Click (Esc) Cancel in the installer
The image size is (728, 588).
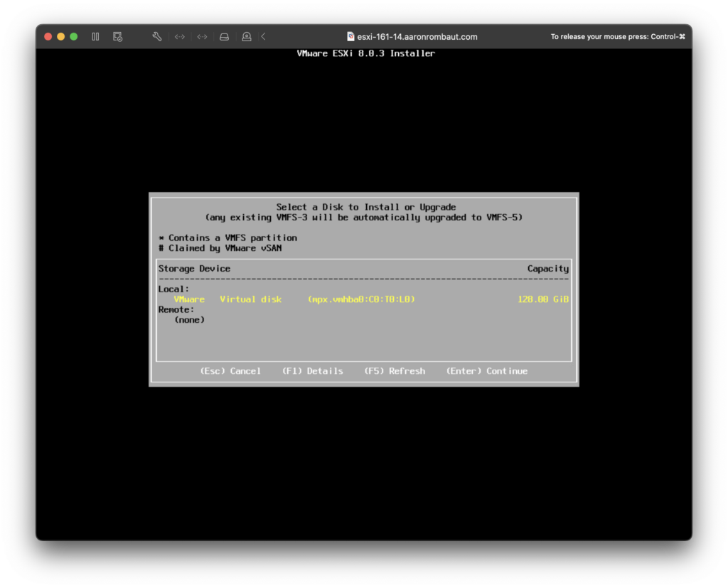click(x=230, y=371)
